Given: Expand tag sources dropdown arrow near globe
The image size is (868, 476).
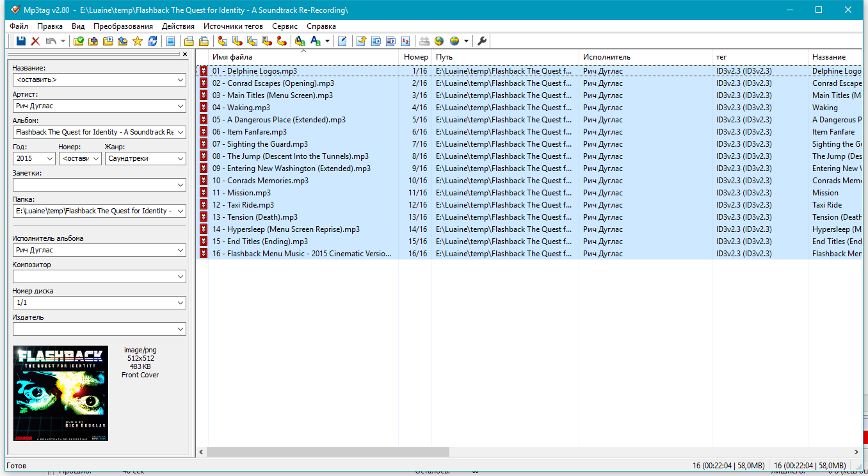Looking at the screenshot, I should pyautogui.click(x=466, y=41).
